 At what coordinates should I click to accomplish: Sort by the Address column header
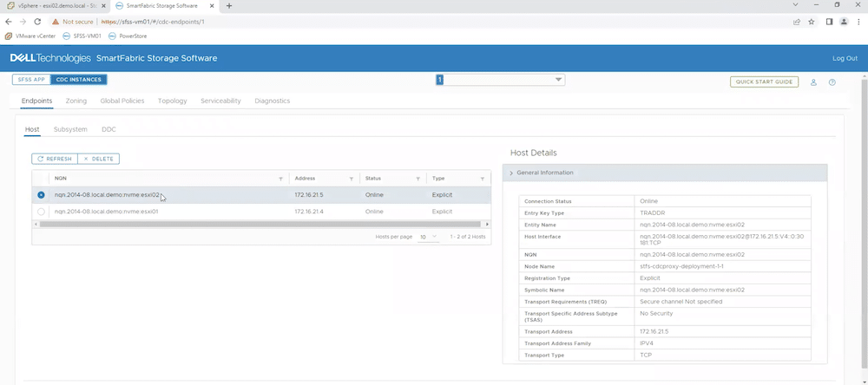(x=305, y=179)
